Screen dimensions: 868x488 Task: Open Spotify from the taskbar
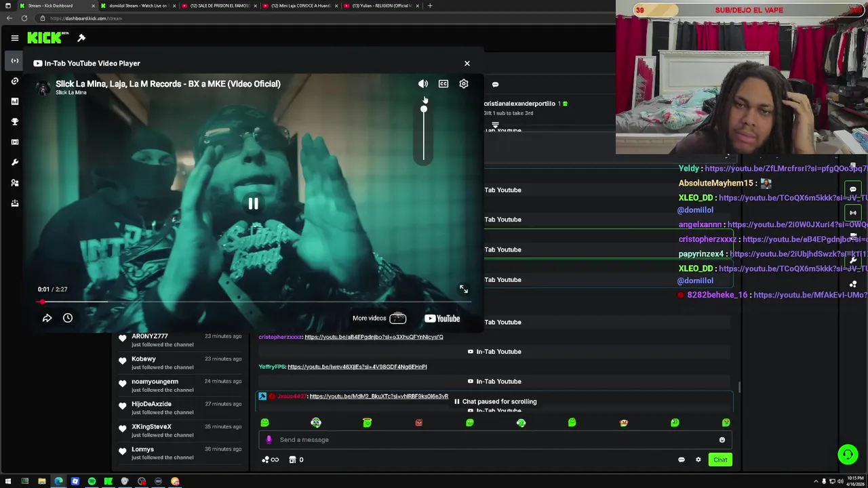pos(92,481)
